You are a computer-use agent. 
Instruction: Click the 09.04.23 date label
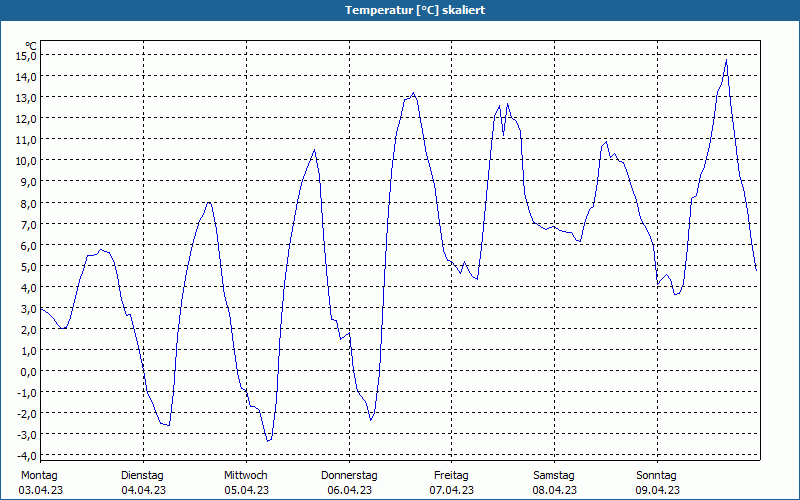(658, 490)
